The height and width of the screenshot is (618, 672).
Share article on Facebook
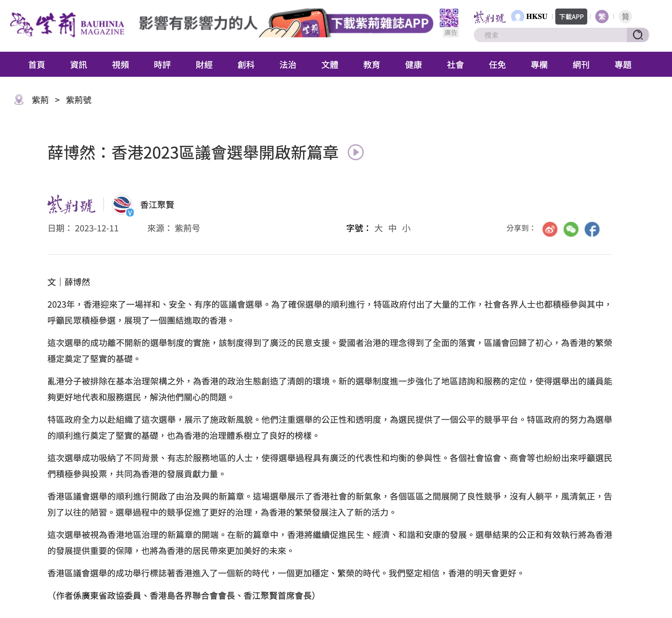(592, 229)
